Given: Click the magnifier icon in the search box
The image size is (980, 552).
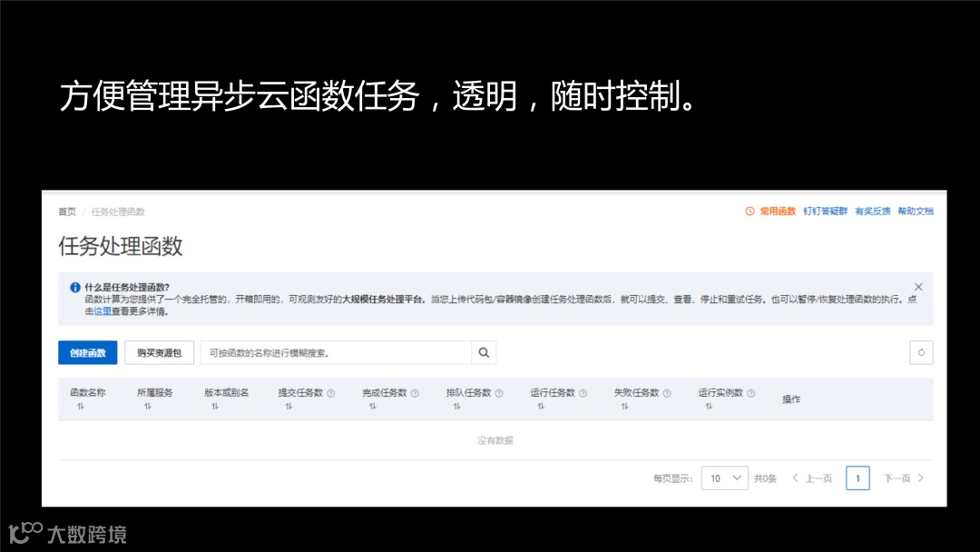Looking at the screenshot, I should pos(484,352).
